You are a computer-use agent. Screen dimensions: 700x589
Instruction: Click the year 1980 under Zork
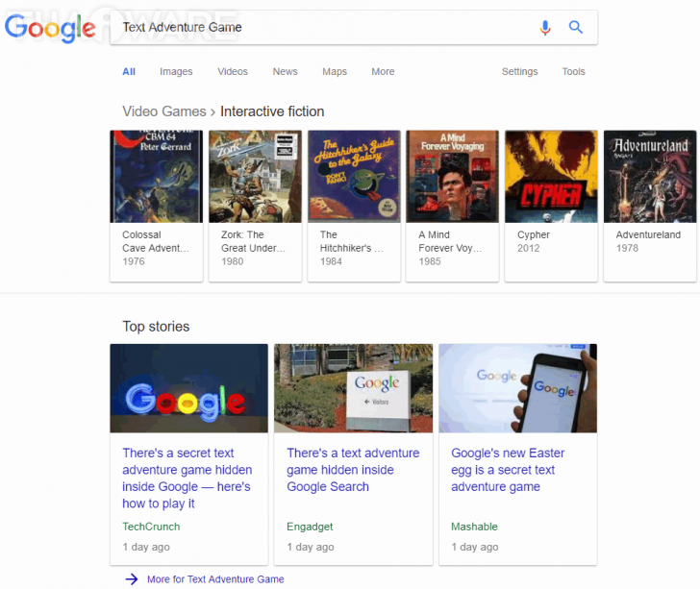click(232, 261)
